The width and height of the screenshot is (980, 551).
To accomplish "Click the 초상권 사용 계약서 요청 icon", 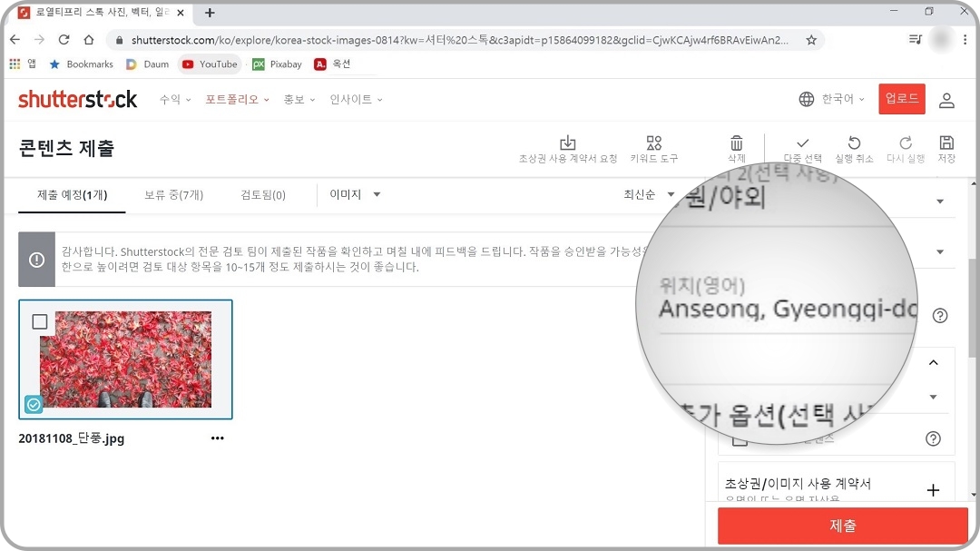I will tap(568, 143).
